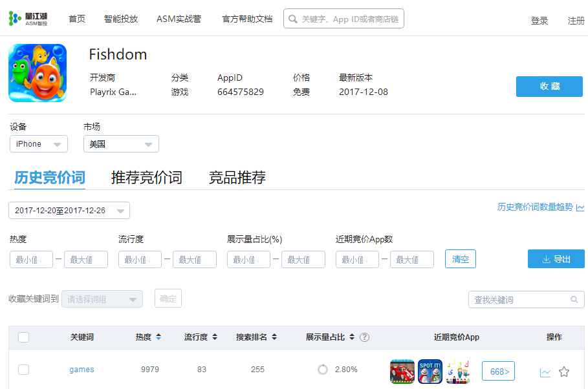This screenshot has height=389, width=588.
Task: Open the Spot It app icon
Action: point(430,372)
